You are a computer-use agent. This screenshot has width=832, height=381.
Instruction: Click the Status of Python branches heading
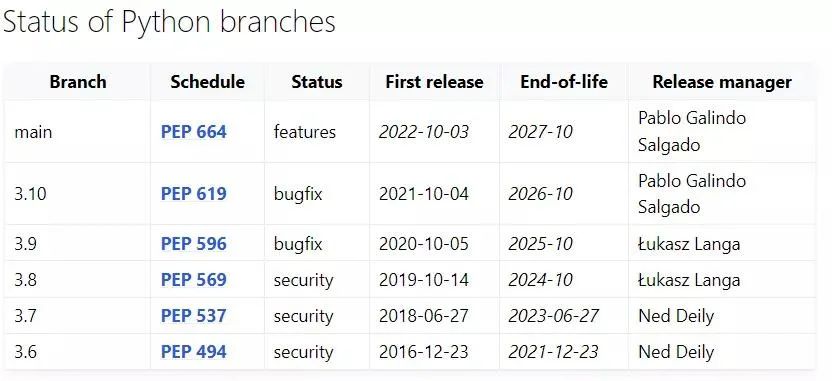point(169,22)
